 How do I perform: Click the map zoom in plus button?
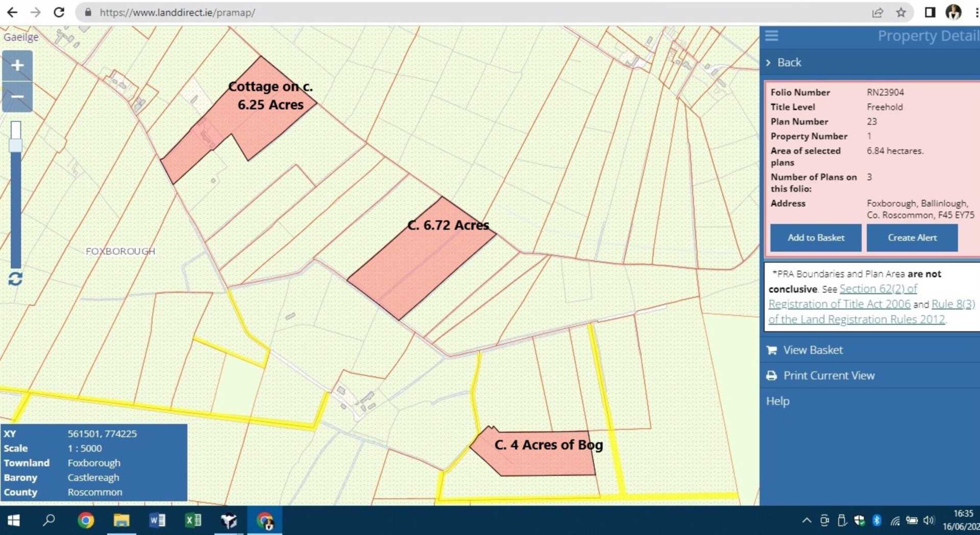tap(17, 65)
